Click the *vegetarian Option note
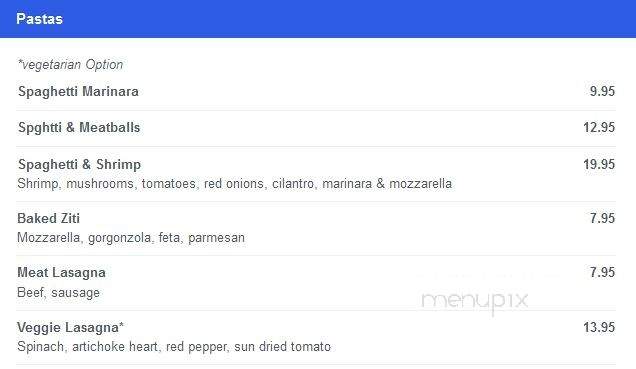The image size is (636, 369). pyautogui.click(x=70, y=65)
